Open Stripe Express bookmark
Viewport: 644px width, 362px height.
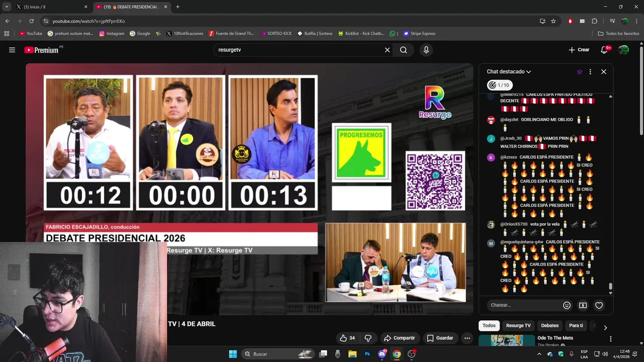click(x=419, y=34)
